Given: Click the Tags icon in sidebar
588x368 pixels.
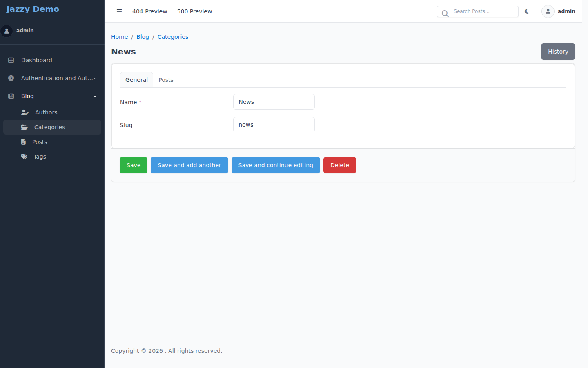Looking at the screenshot, I should (24, 157).
